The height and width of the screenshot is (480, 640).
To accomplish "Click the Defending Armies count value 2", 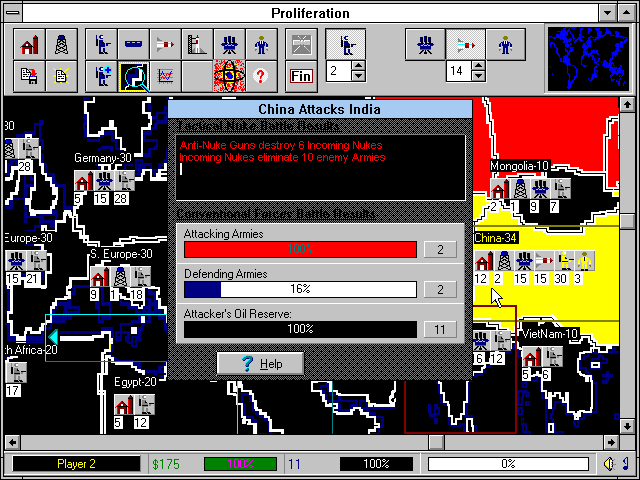I will click(440, 289).
